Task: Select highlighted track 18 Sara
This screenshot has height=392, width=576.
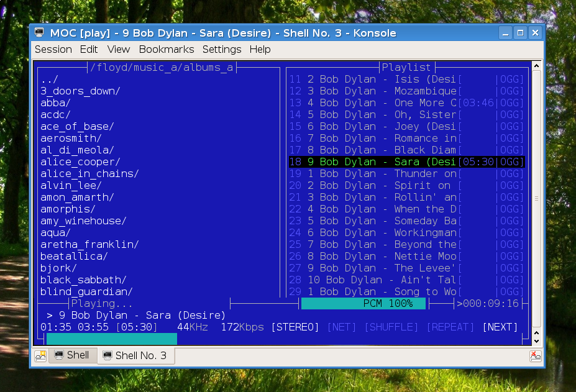Action: (x=406, y=162)
